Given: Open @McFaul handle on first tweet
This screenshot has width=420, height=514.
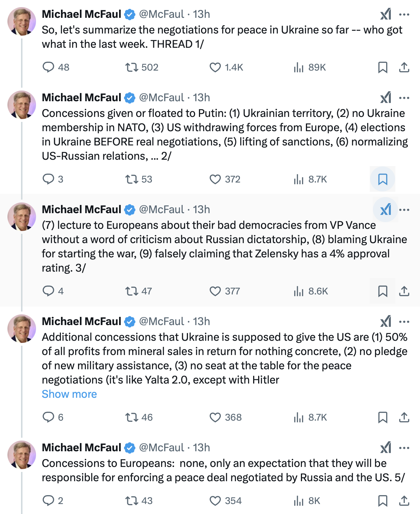Looking at the screenshot, I should click(x=162, y=14).
